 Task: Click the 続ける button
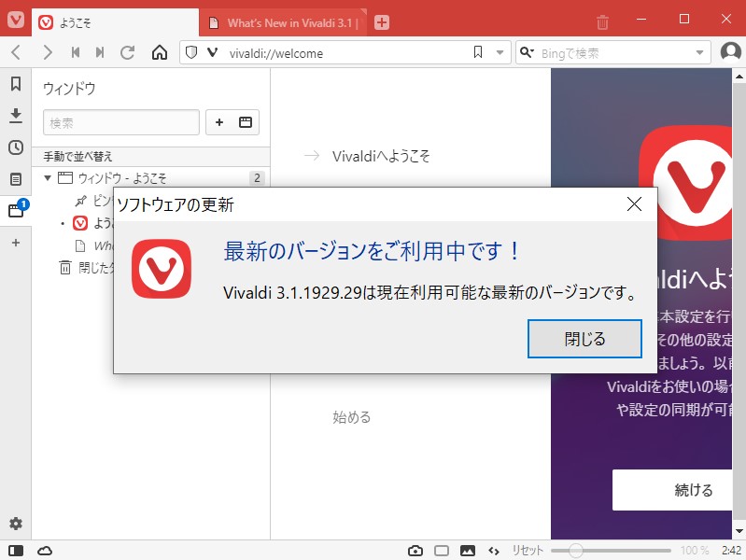(672, 490)
